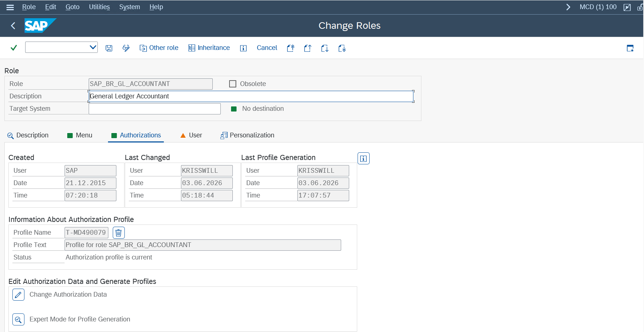
Task: Select the Authorizations tab
Action: click(136, 135)
